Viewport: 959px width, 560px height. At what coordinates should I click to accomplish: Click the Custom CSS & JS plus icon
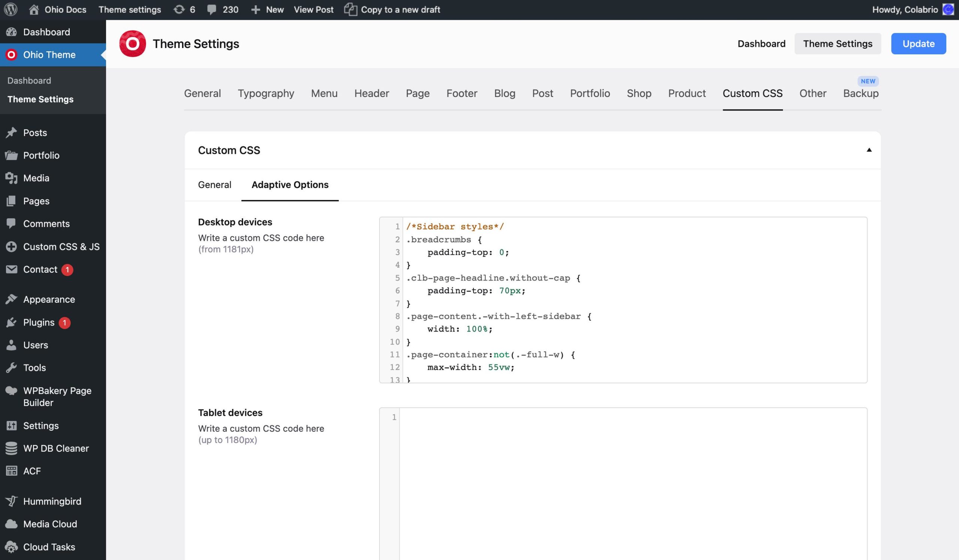point(11,246)
